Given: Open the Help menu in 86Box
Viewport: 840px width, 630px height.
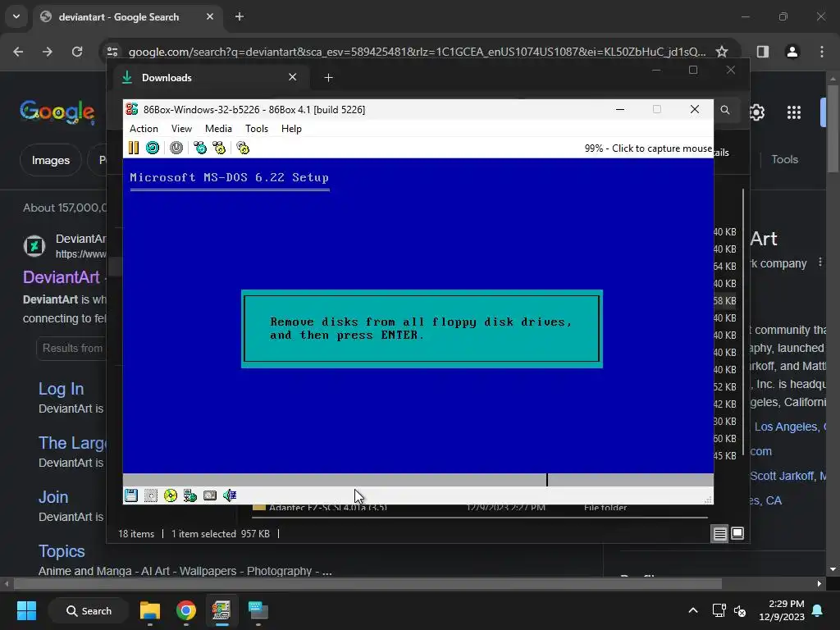Looking at the screenshot, I should (x=291, y=129).
